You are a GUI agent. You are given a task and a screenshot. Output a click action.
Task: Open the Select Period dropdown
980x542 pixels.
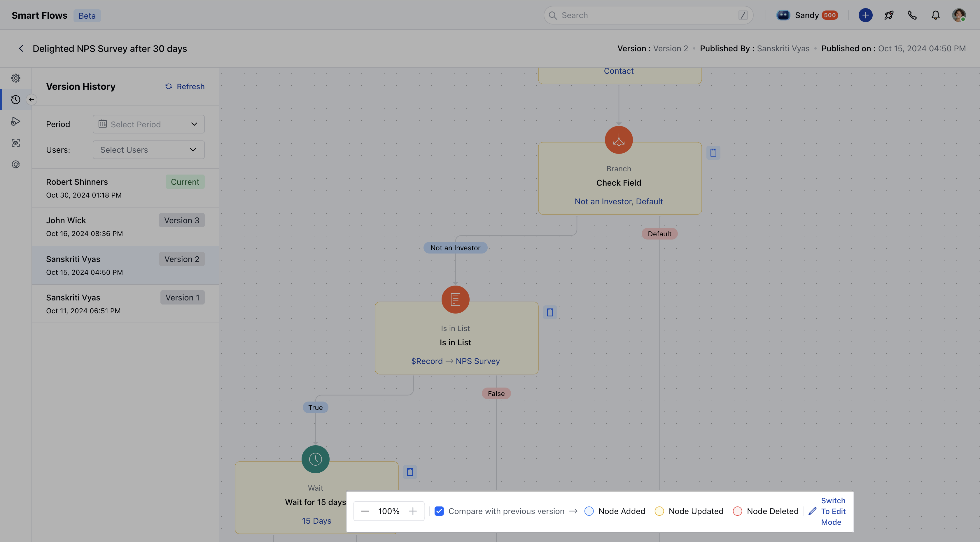point(148,124)
